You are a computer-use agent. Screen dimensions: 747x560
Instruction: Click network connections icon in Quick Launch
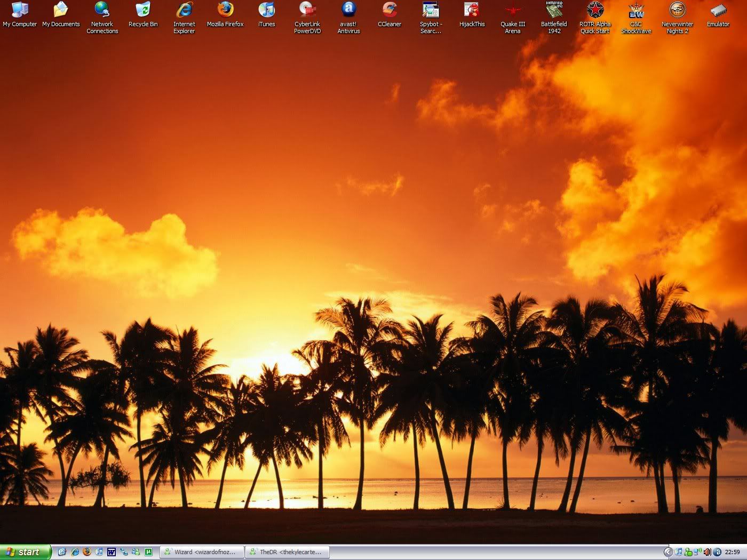click(124, 552)
